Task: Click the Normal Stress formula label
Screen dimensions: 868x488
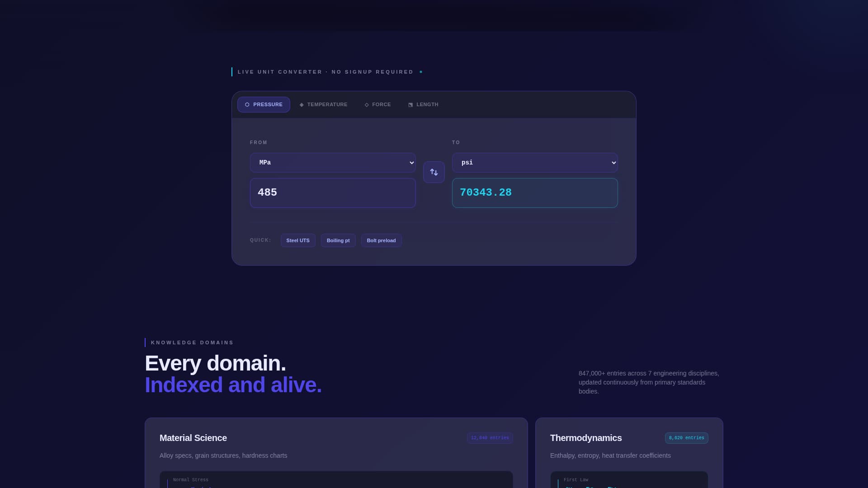Action: tap(191, 480)
